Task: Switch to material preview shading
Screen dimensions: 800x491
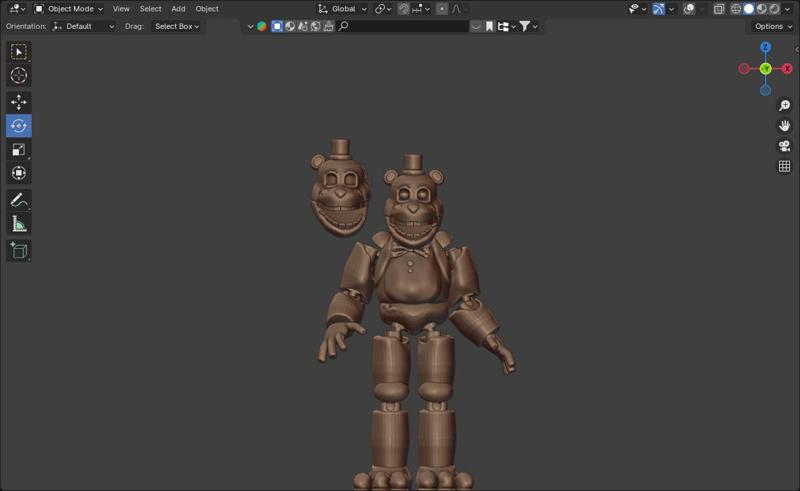Action: click(762, 9)
